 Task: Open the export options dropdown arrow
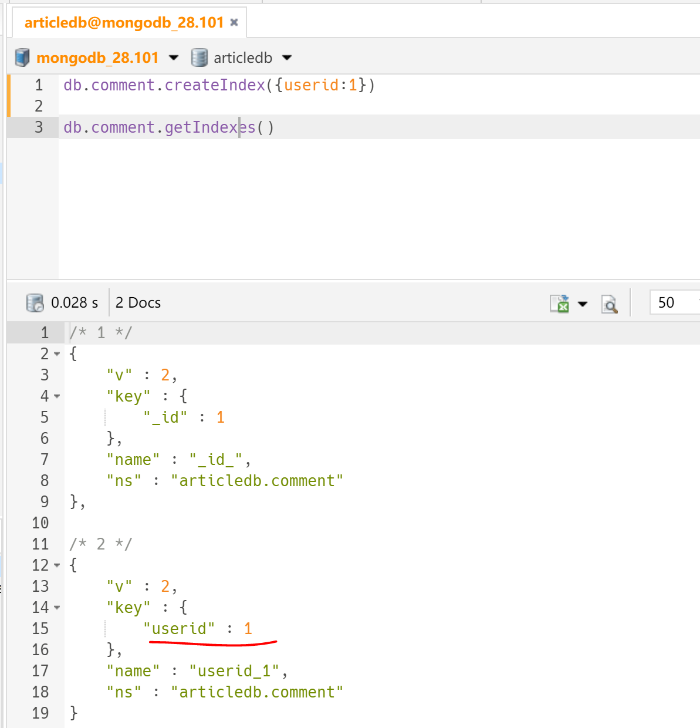click(583, 304)
